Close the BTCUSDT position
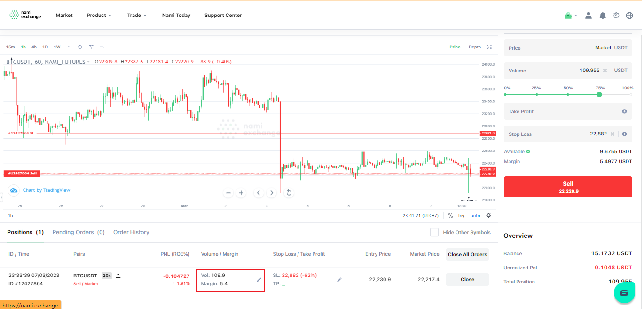 (467, 279)
